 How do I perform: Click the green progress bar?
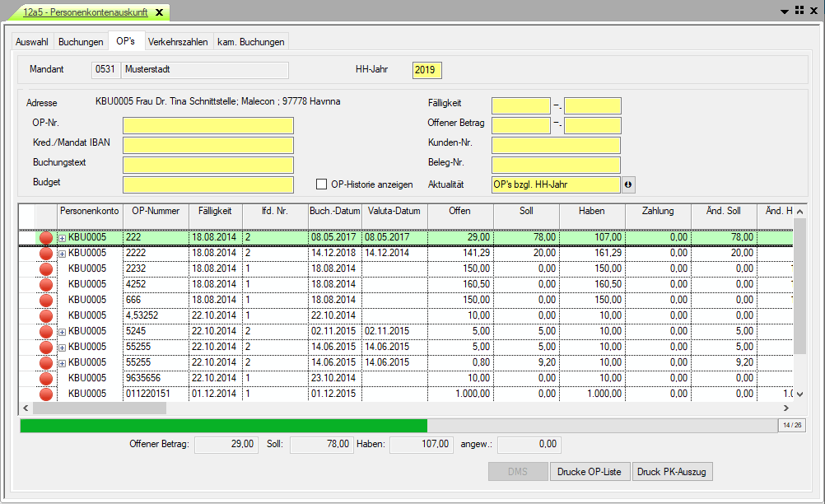pos(223,425)
